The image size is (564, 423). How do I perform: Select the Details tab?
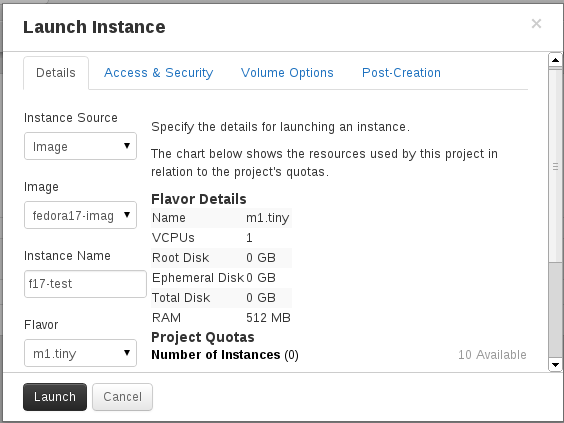(x=56, y=73)
